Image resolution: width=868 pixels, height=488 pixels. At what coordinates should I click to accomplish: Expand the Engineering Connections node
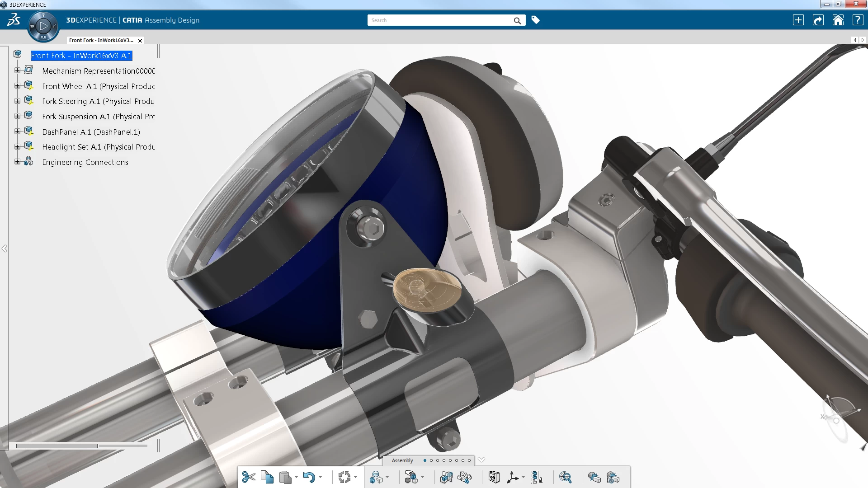point(17,161)
